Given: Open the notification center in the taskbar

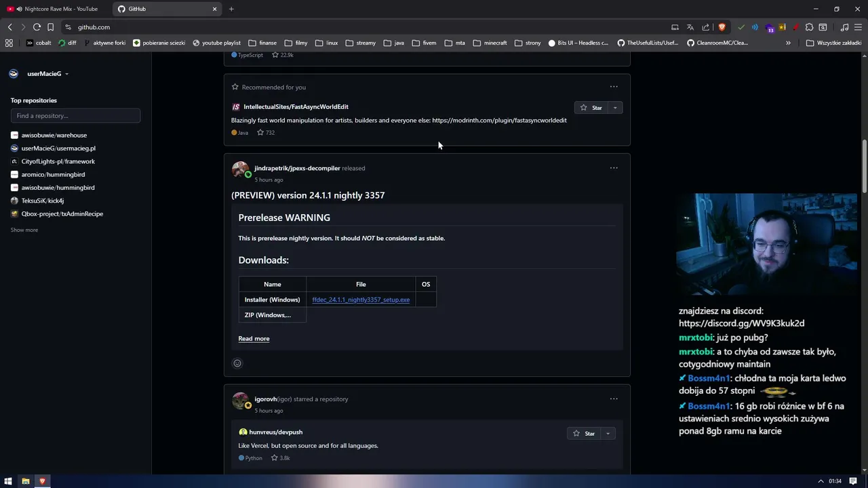Looking at the screenshot, I should (854, 481).
